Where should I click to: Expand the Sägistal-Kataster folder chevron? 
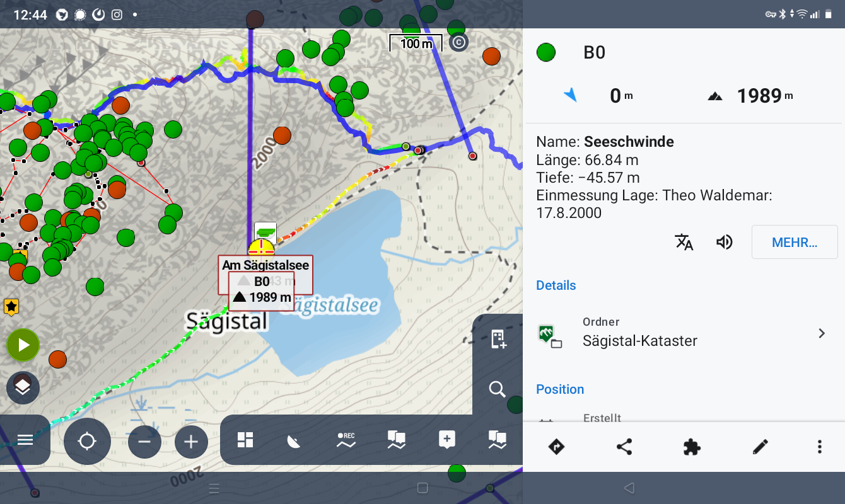coord(822,333)
